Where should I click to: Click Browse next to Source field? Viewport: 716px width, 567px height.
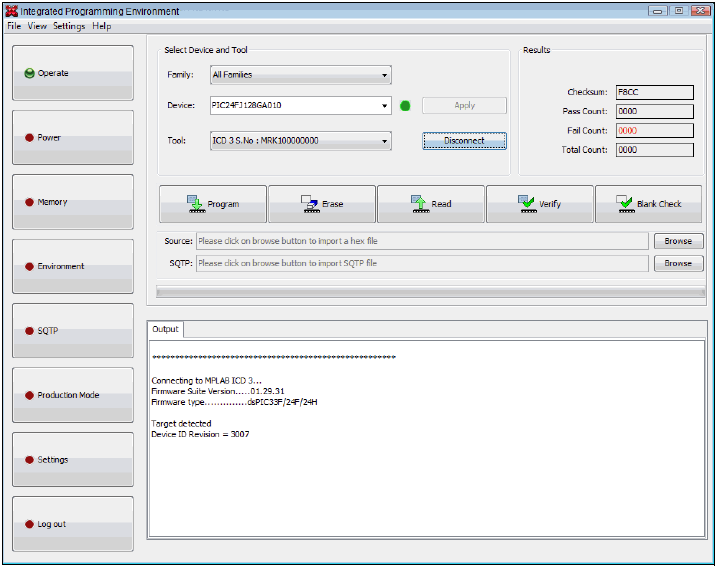[x=678, y=241]
